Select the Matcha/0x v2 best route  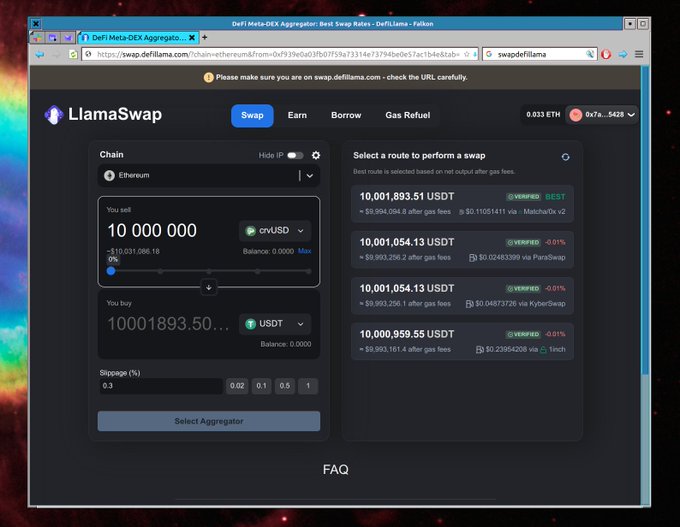pos(462,204)
